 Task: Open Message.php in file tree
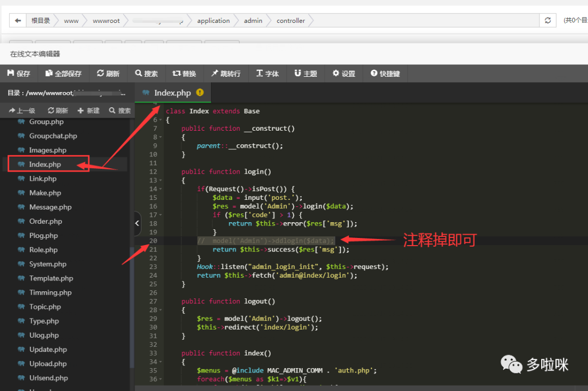pyautogui.click(x=51, y=207)
